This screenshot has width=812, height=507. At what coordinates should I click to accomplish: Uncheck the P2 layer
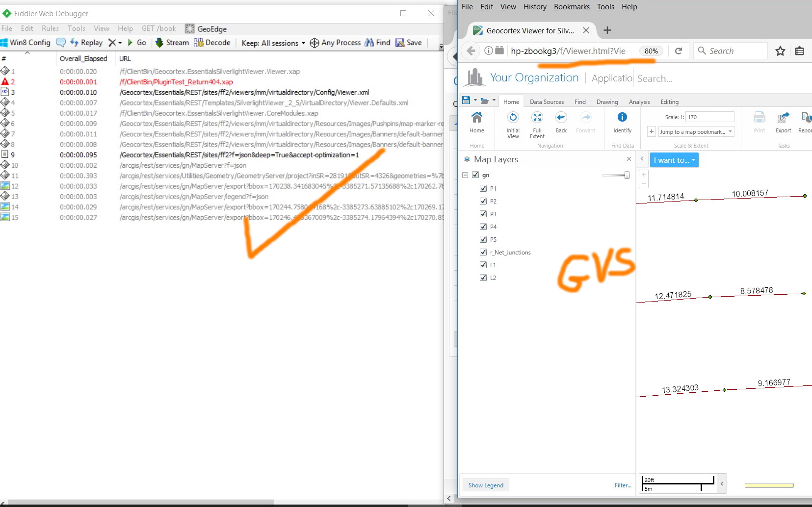[x=483, y=201]
